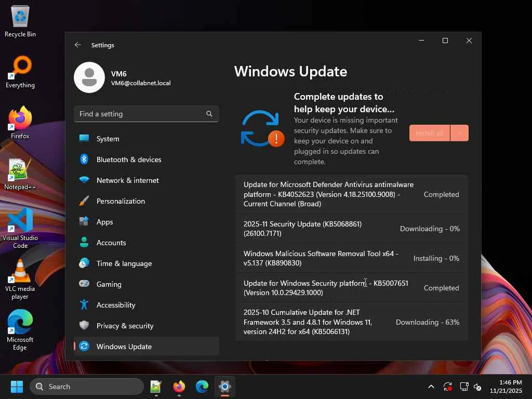Open the Windows Start menu
The height and width of the screenshot is (399, 532).
(x=17, y=387)
